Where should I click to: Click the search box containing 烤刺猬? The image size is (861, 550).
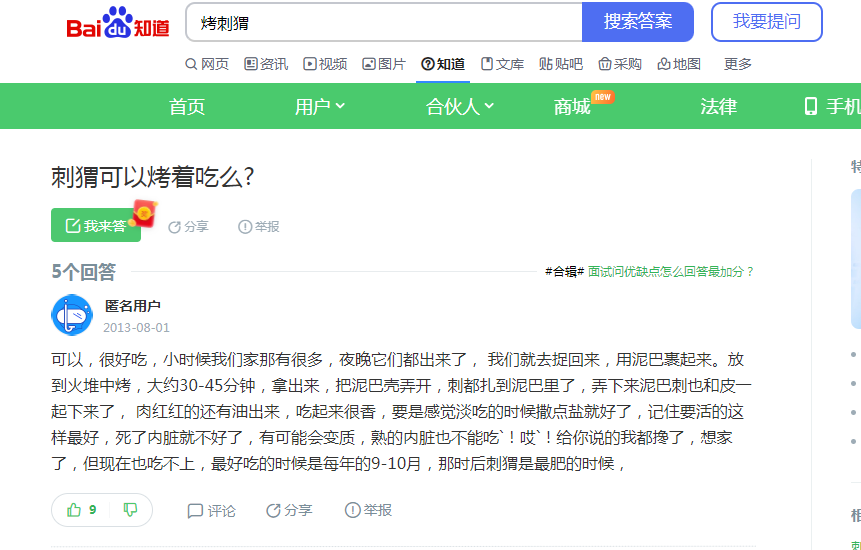[384, 22]
